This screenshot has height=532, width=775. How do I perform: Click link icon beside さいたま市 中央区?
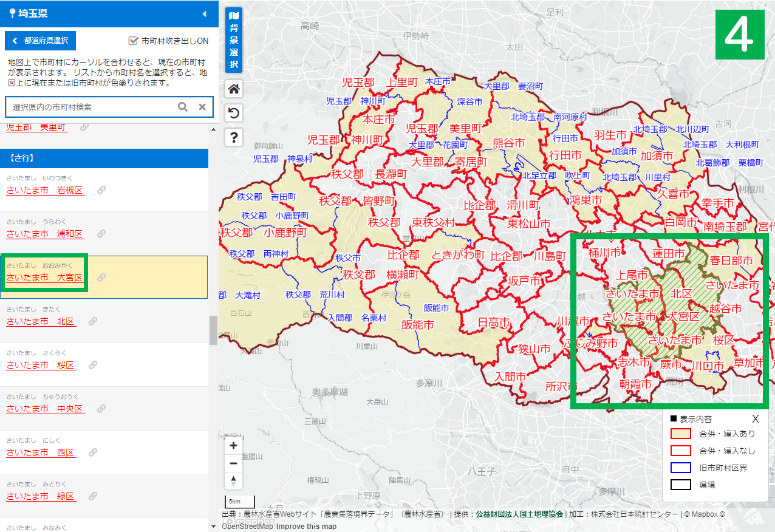101,409
